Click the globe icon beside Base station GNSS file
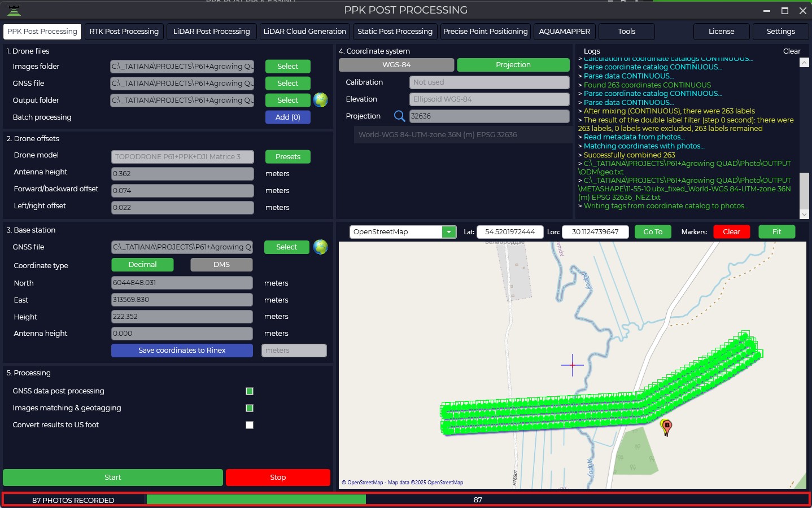Image resolution: width=812 pixels, height=508 pixels. pyautogui.click(x=320, y=247)
